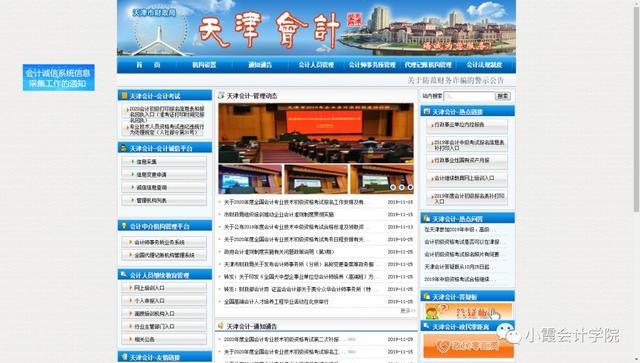The width and height of the screenshot is (640, 363).
Task: Click the icon beside 天津会计-热点问答 header
Action: (427, 218)
